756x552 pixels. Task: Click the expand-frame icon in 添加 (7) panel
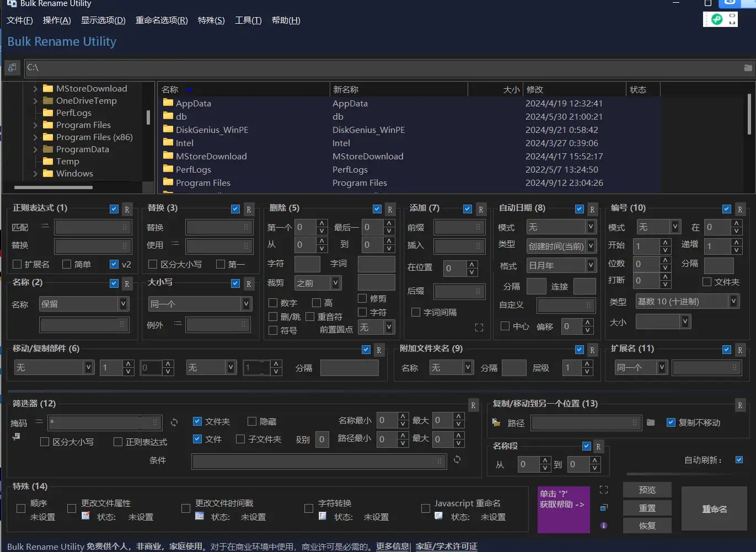pyautogui.click(x=479, y=328)
